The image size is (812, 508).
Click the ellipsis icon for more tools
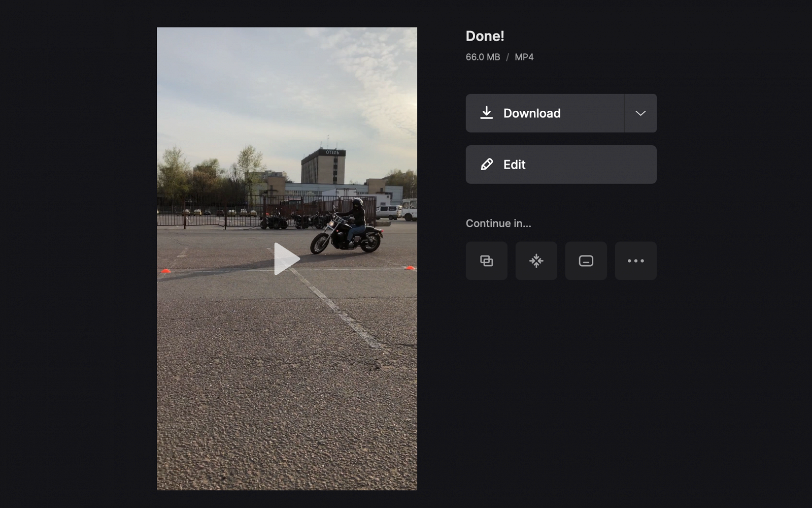635,261
